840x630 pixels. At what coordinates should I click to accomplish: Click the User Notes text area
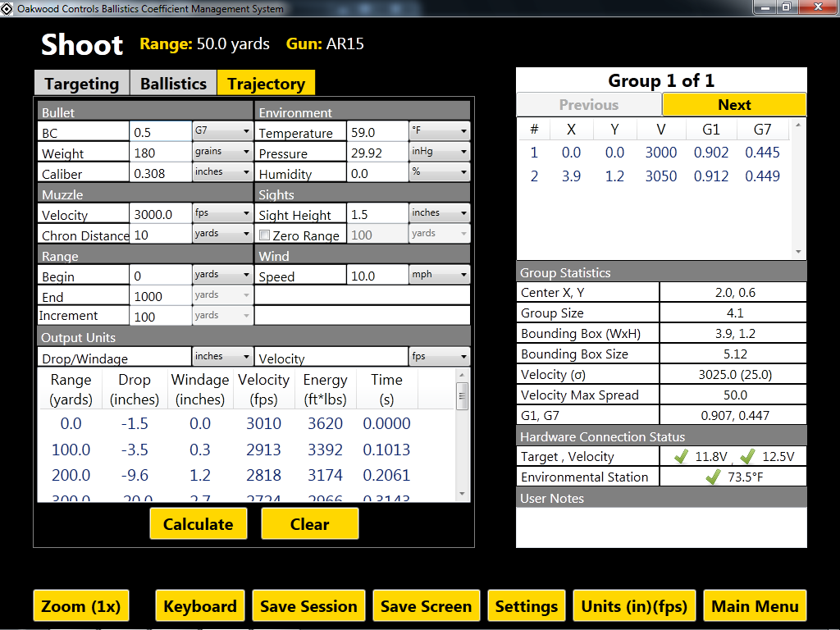click(661, 527)
